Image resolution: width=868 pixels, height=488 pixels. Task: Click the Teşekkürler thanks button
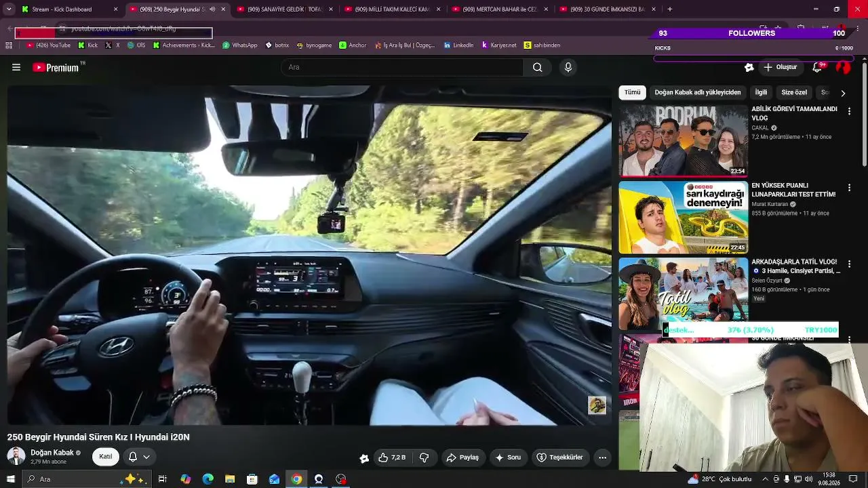[559, 457]
